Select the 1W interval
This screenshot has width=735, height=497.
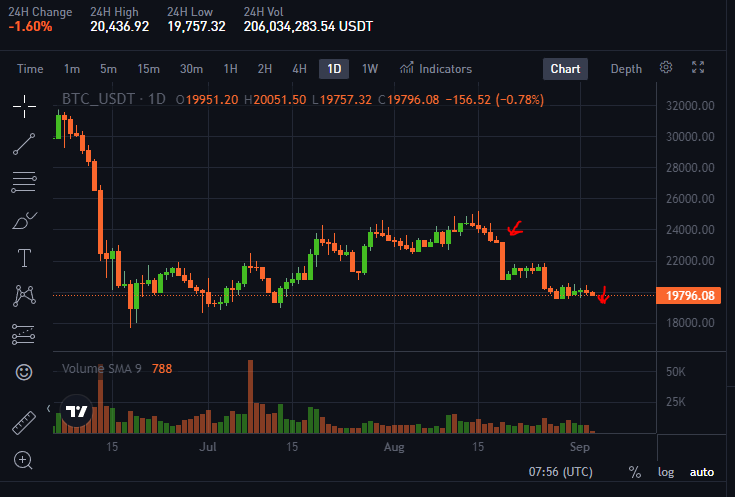pyautogui.click(x=370, y=69)
